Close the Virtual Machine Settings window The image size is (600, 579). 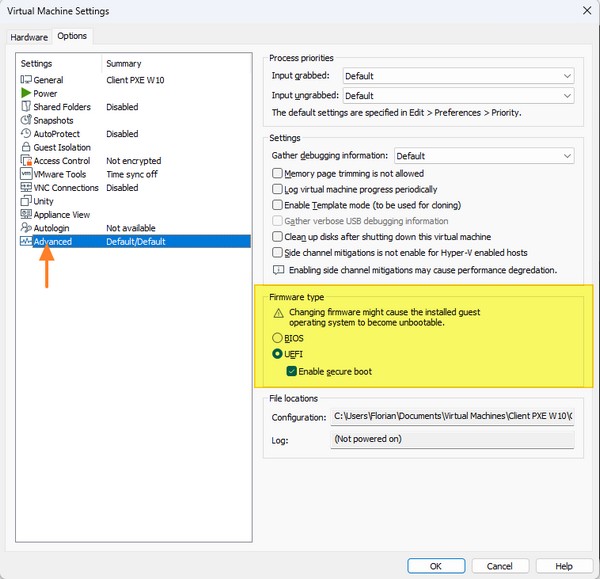(587, 11)
